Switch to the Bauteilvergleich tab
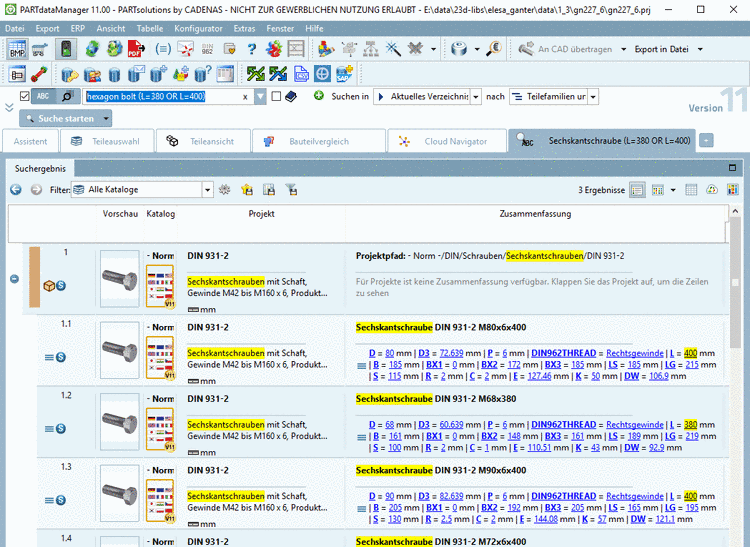The width and height of the screenshot is (750, 547). pyautogui.click(x=318, y=141)
